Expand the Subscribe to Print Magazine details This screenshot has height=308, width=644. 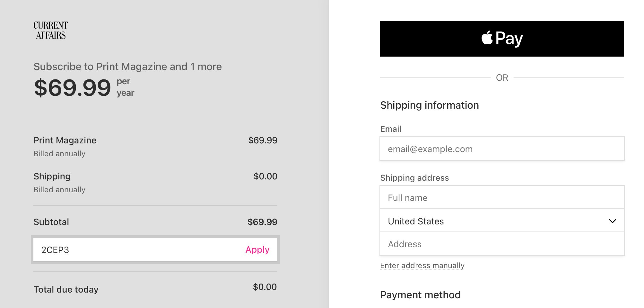coord(127,67)
